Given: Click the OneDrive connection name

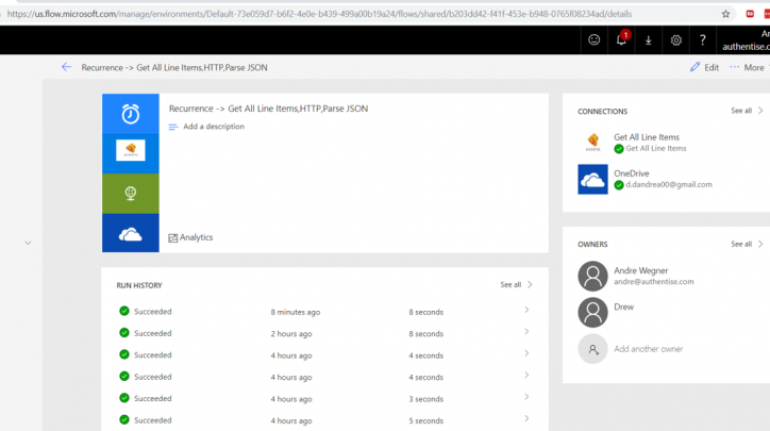Looking at the screenshot, I should (632, 173).
